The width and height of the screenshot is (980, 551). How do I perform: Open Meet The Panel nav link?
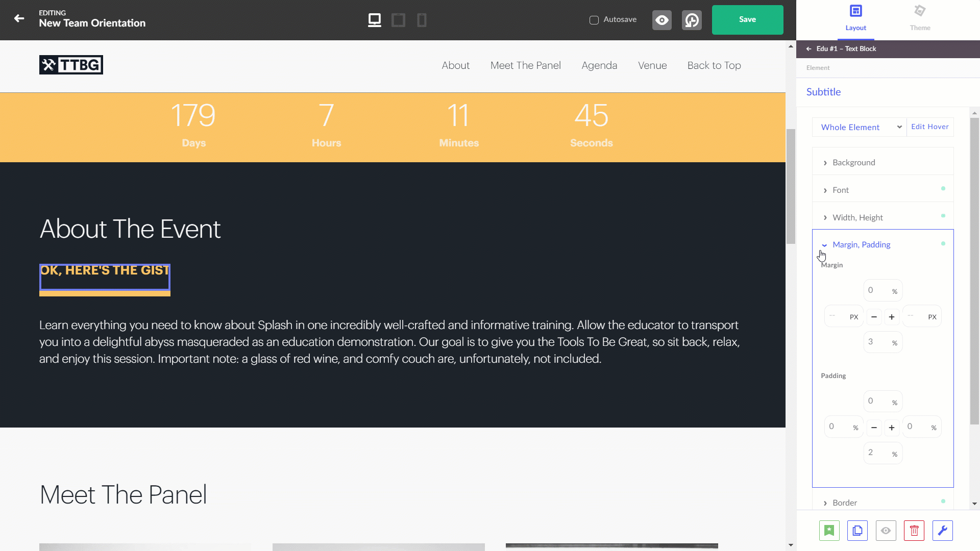click(525, 65)
